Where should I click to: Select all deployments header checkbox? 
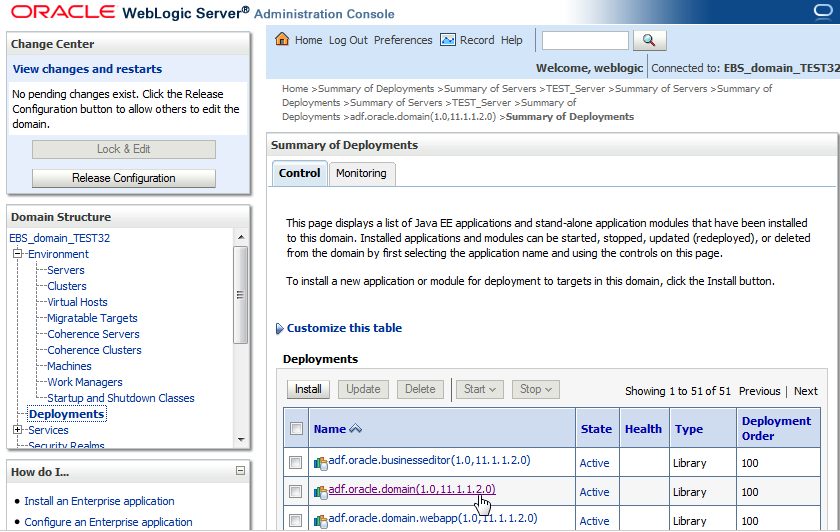pyautogui.click(x=296, y=429)
